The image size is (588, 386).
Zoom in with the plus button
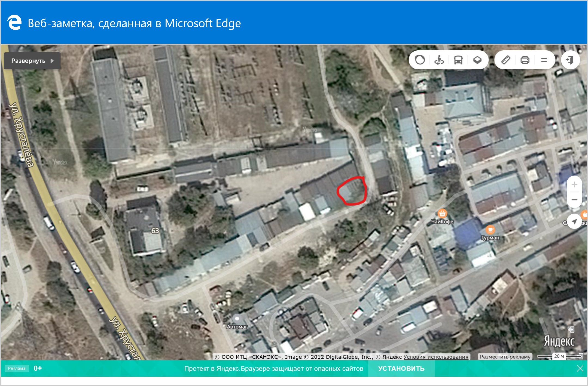click(574, 184)
